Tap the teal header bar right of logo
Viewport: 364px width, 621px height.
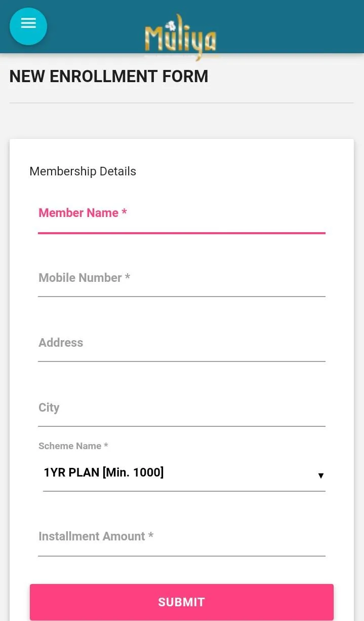[294, 26]
